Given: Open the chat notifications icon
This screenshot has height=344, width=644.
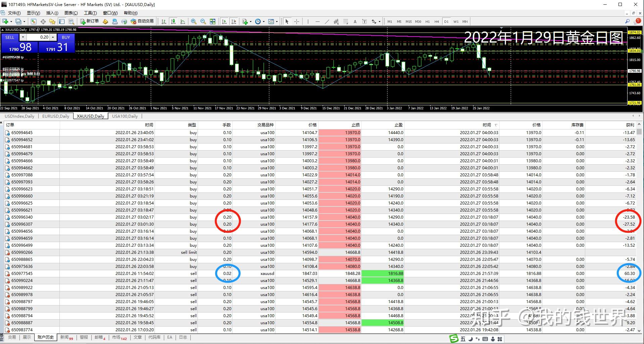Looking at the screenshot, I should 638,21.
